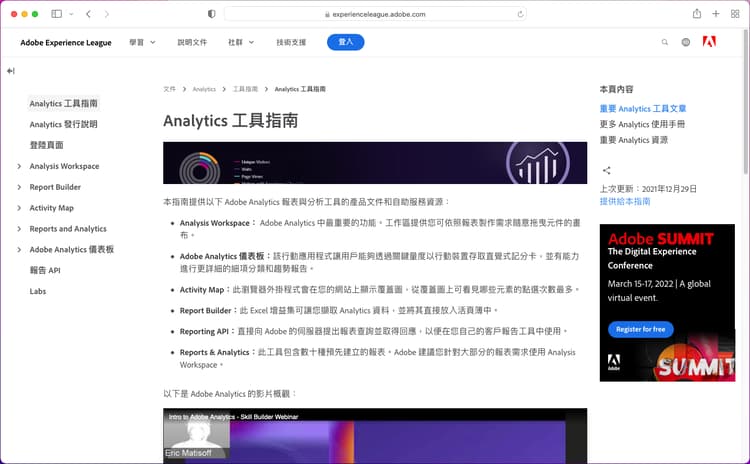Reload the page with refresh icon
Image resolution: width=750 pixels, height=464 pixels.
click(520, 14)
